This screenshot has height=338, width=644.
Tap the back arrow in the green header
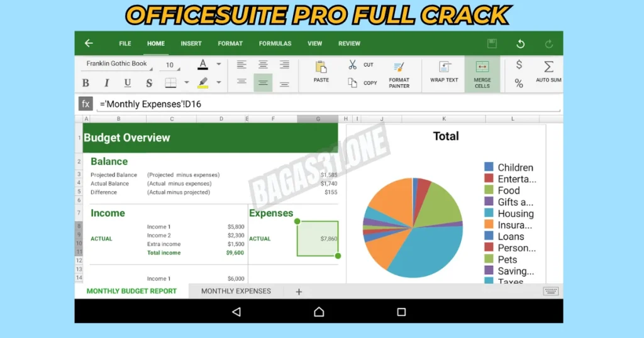click(x=89, y=43)
